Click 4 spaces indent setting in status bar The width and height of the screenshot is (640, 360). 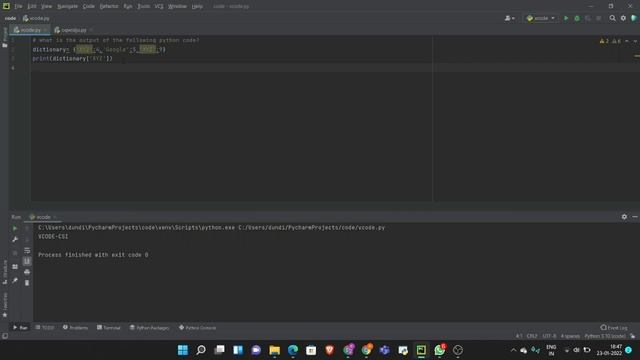[x=570, y=336]
